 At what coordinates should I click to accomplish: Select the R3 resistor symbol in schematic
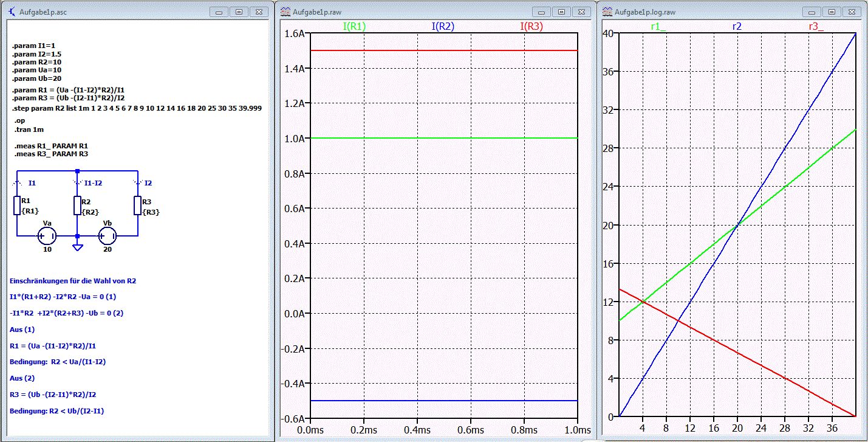[x=137, y=205]
